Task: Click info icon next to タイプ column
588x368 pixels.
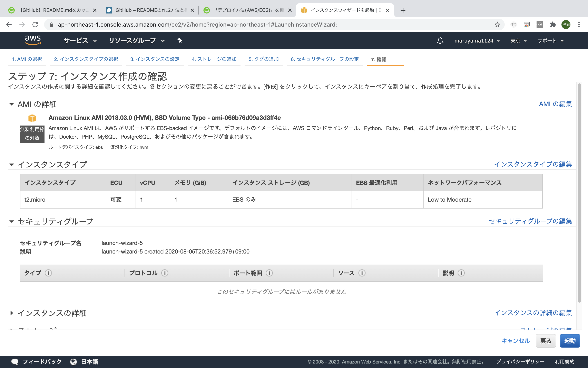Action: point(48,273)
